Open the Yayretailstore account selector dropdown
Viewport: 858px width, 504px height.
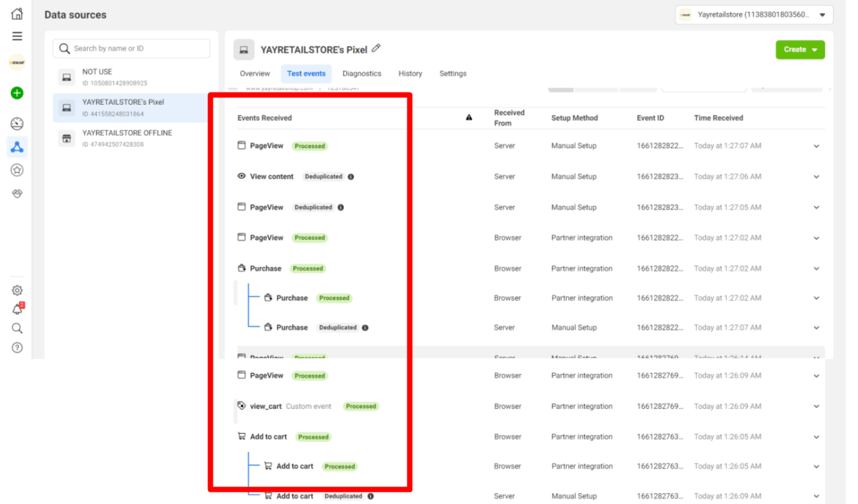[753, 15]
